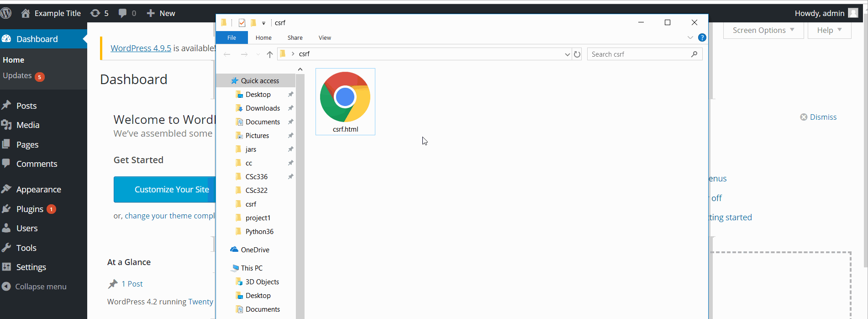Select 3D Objects under This PC

coord(262,282)
